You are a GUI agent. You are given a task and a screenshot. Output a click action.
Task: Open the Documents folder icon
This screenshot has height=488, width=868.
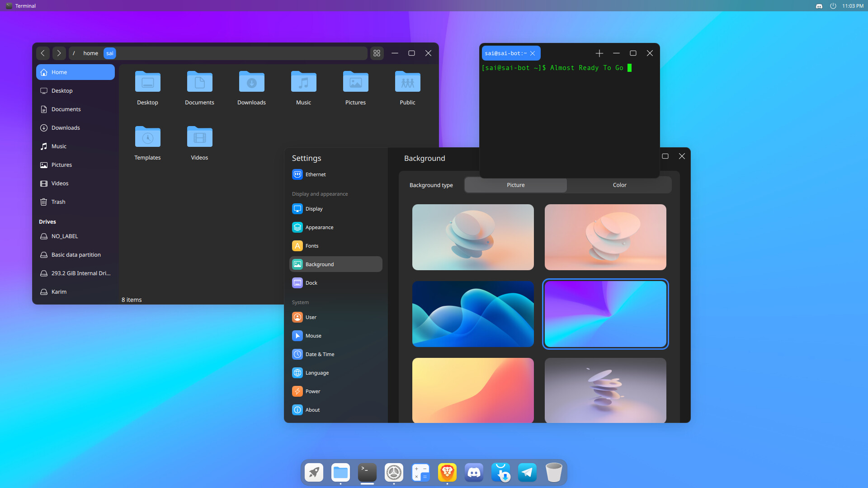tap(199, 82)
